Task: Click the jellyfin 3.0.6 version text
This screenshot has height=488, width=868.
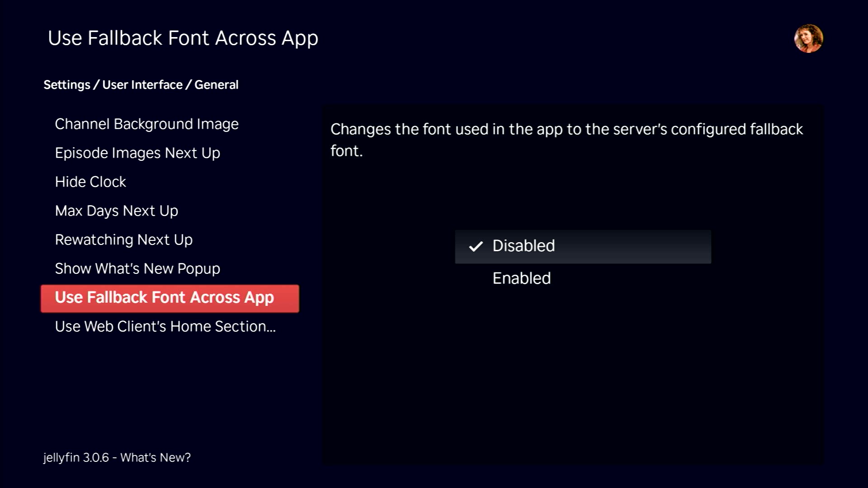Action: pos(75,458)
